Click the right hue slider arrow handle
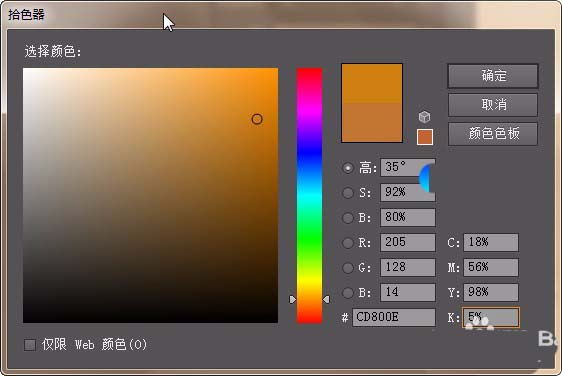The image size is (562, 376). [x=326, y=299]
